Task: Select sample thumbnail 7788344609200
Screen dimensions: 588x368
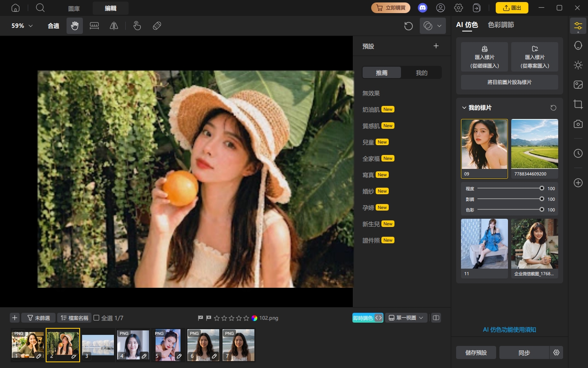Action: pyautogui.click(x=535, y=148)
